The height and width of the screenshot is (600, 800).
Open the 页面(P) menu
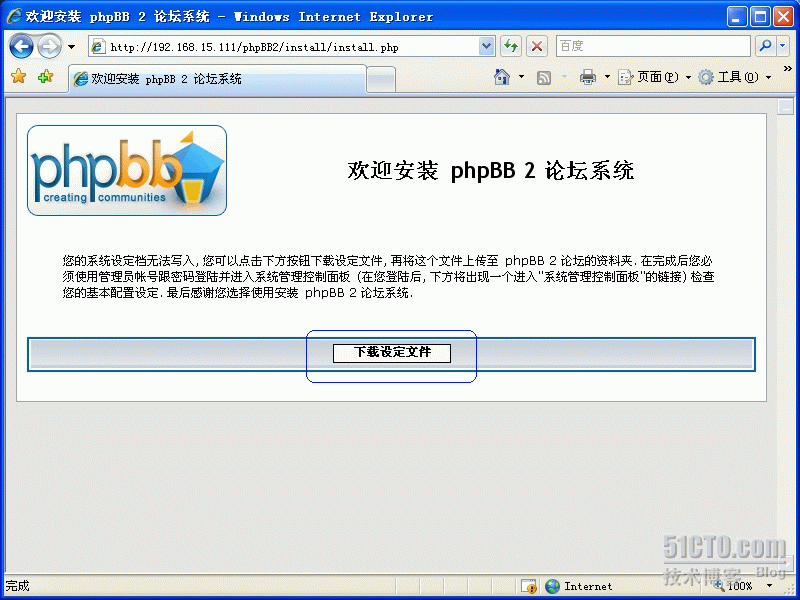click(x=654, y=77)
